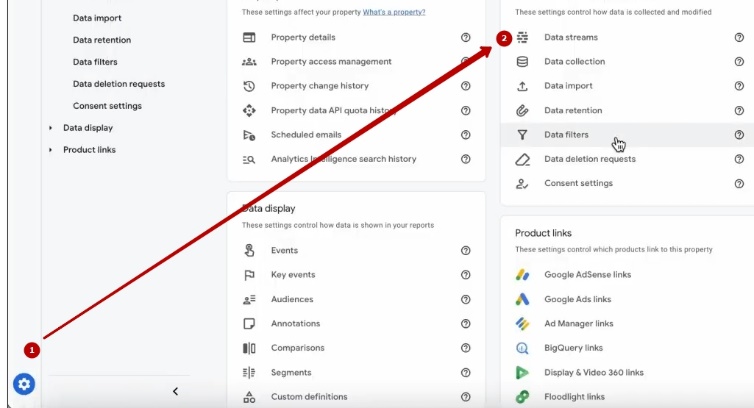Open Custom definitions settings
754x408 pixels.
309,397
